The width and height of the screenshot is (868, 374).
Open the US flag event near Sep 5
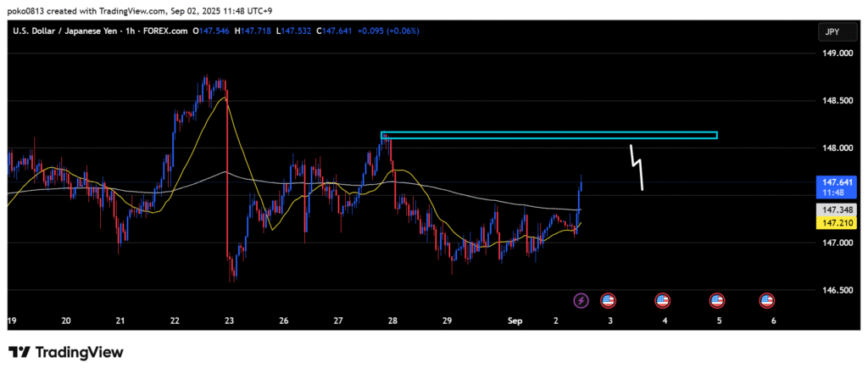(x=717, y=300)
